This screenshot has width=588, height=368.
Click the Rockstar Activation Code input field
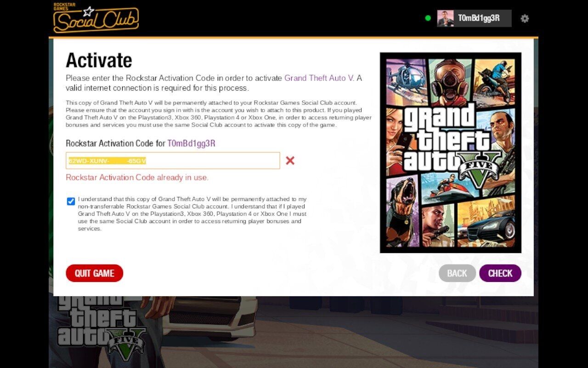click(173, 161)
